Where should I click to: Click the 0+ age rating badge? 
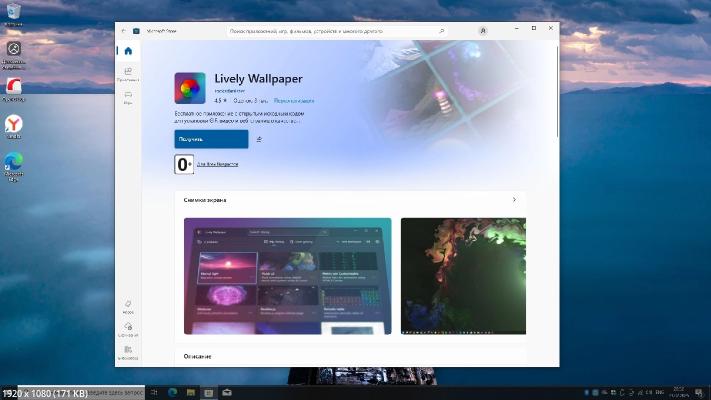tap(184, 164)
